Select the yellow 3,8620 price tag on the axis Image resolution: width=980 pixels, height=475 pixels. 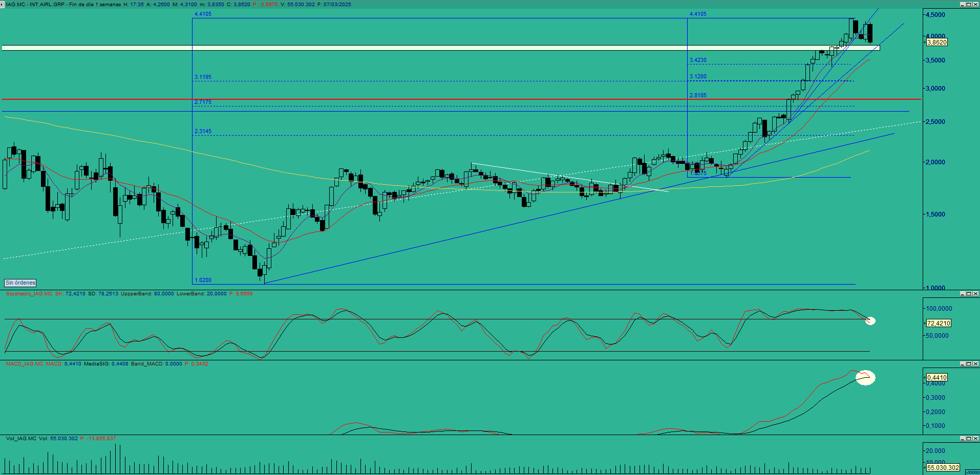[937, 42]
